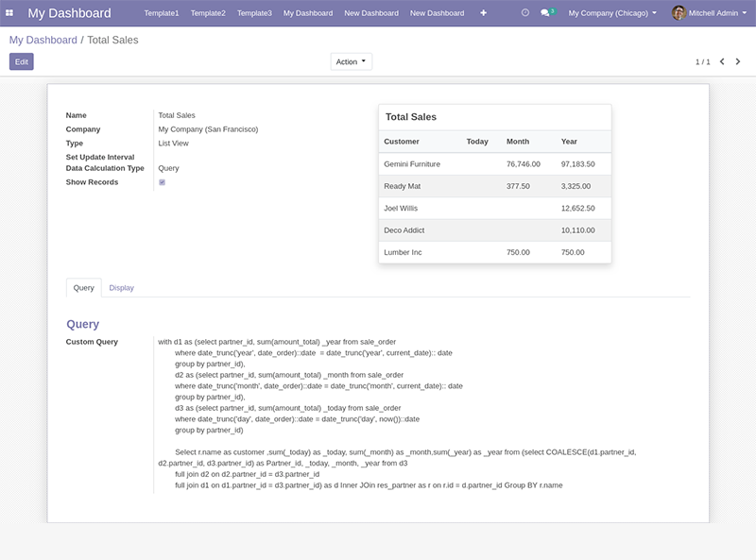756x560 pixels.
Task: Click Mitchell Admin avatar picture
Action: [x=679, y=13]
